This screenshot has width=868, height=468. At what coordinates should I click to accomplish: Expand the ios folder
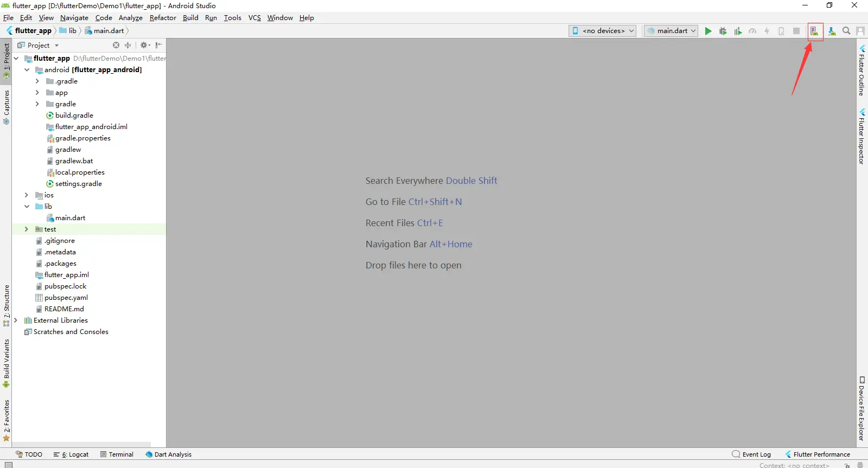coord(27,195)
